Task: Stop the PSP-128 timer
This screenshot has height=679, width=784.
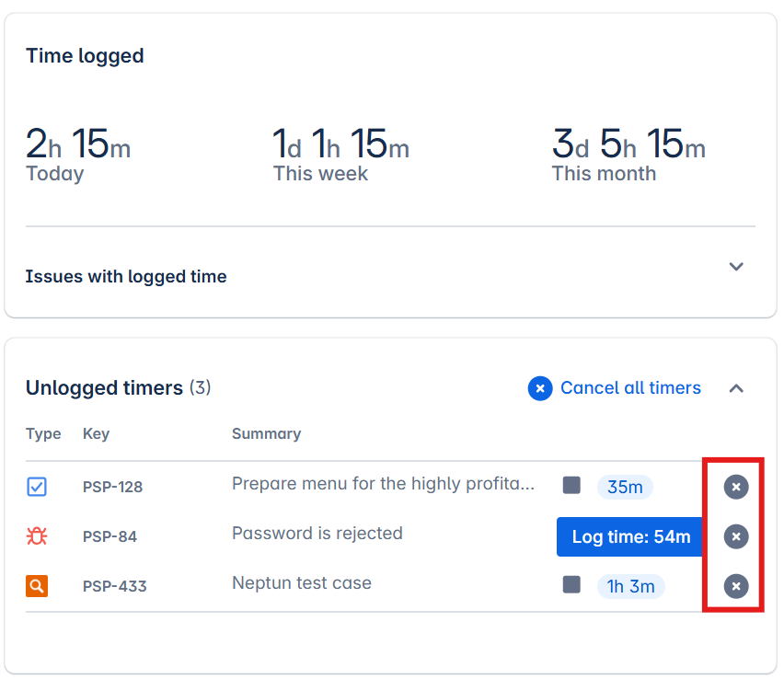Action: tap(571, 485)
